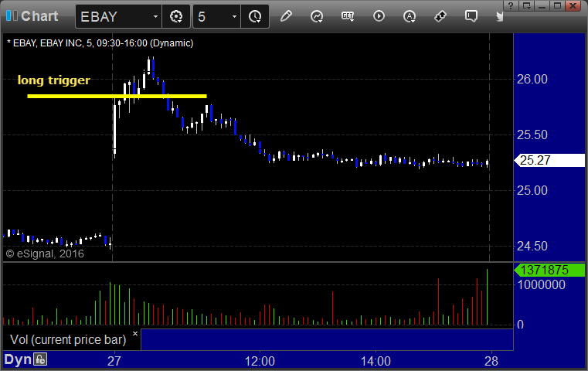Click the green volume label 1371875
The height and width of the screenshot is (371, 588).
pyautogui.click(x=549, y=270)
